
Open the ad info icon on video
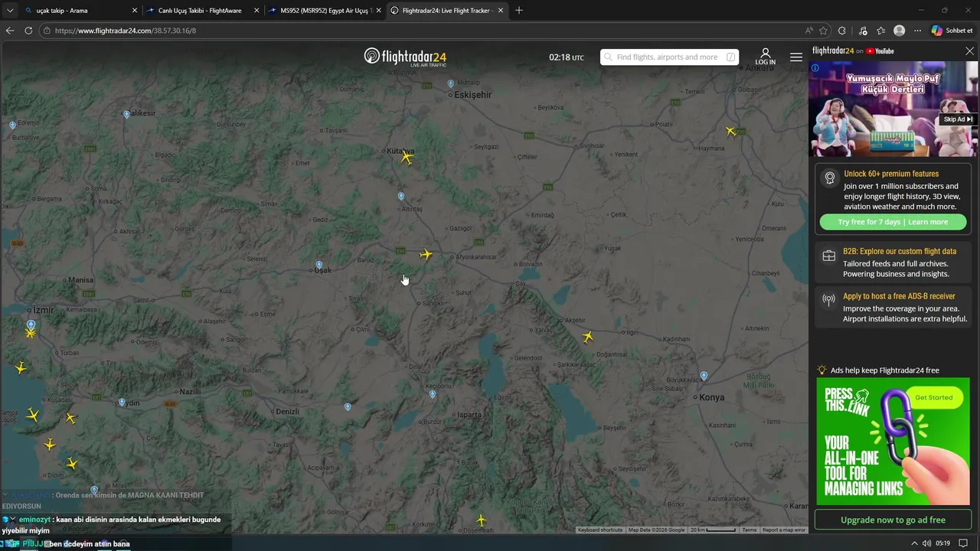click(x=815, y=68)
